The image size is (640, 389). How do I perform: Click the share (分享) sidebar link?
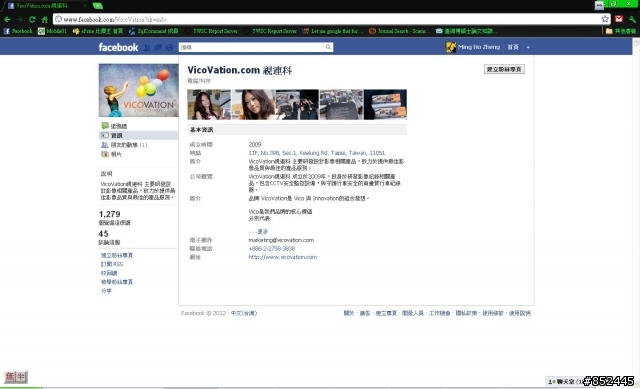pyautogui.click(x=106, y=291)
